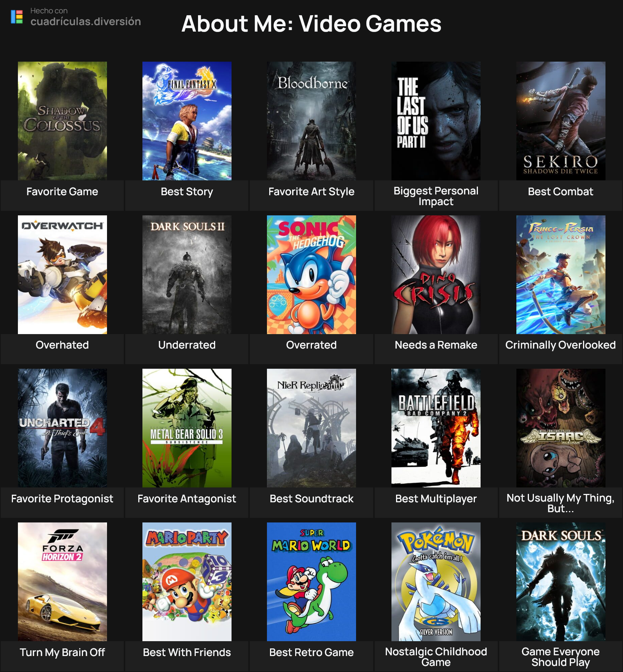623x672 pixels.
Task: Select the Favorite Antagonist label
Action: pyautogui.click(x=187, y=499)
